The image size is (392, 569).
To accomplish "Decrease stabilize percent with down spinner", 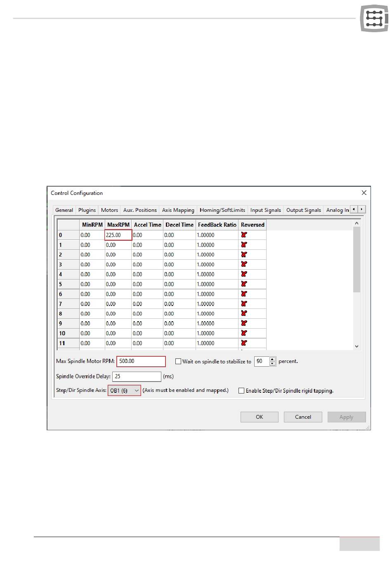I will pyautogui.click(x=272, y=364).
